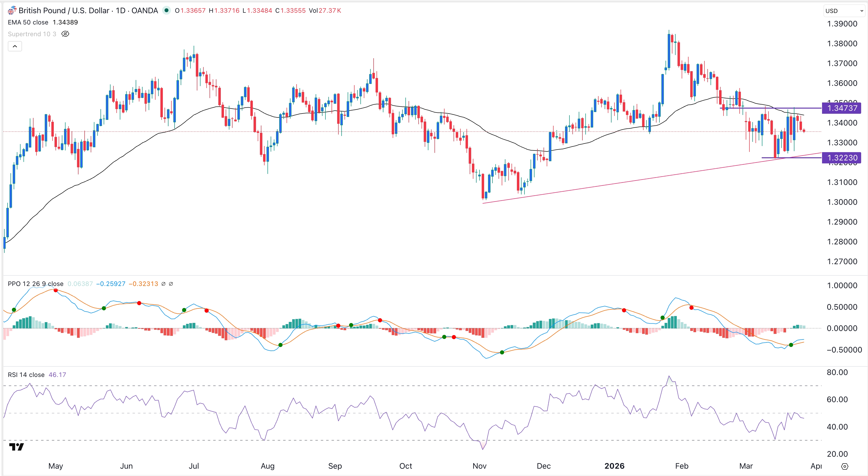Select the RSI 14 close indicator label
The height and width of the screenshot is (476, 868).
[x=26, y=374]
